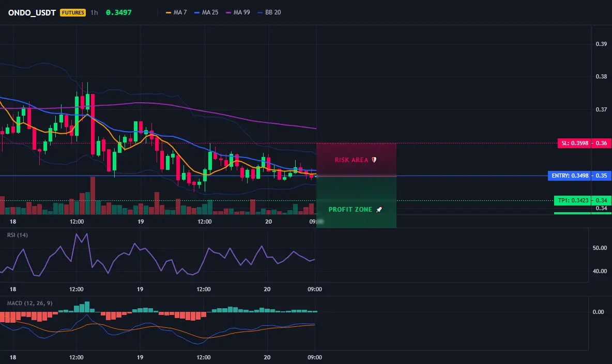The height and width of the screenshot is (364, 612).
Task: Click the shield icon beside RISK AREA
Action: point(374,160)
